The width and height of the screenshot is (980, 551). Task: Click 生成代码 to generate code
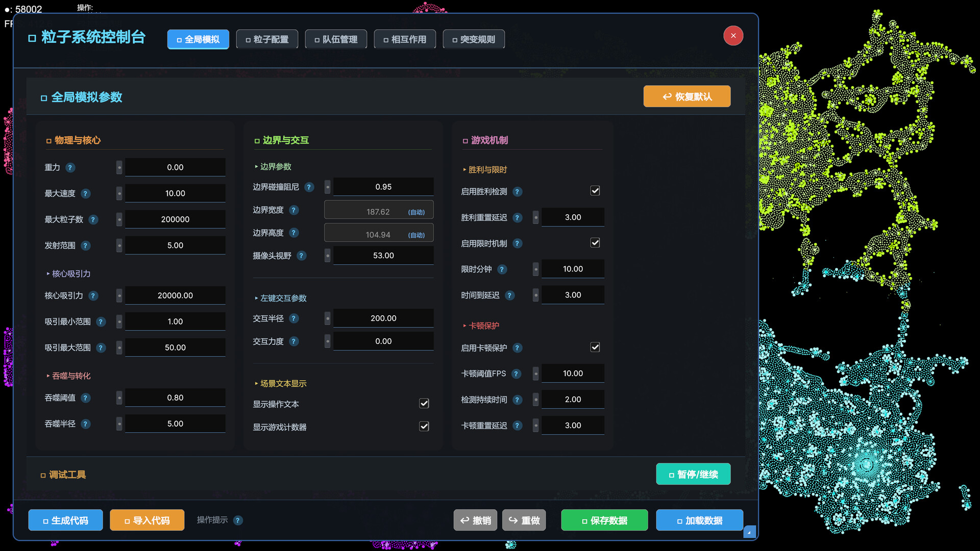[65, 520]
